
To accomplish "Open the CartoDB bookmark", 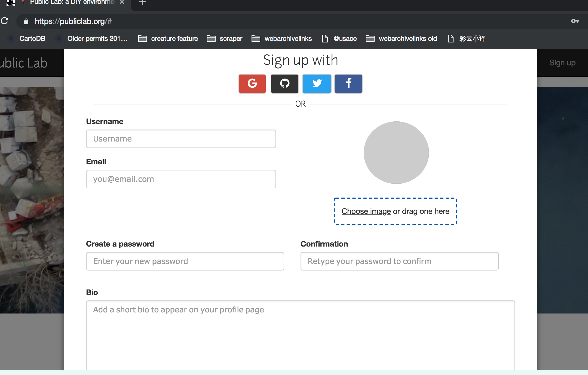I will tap(32, 39).
